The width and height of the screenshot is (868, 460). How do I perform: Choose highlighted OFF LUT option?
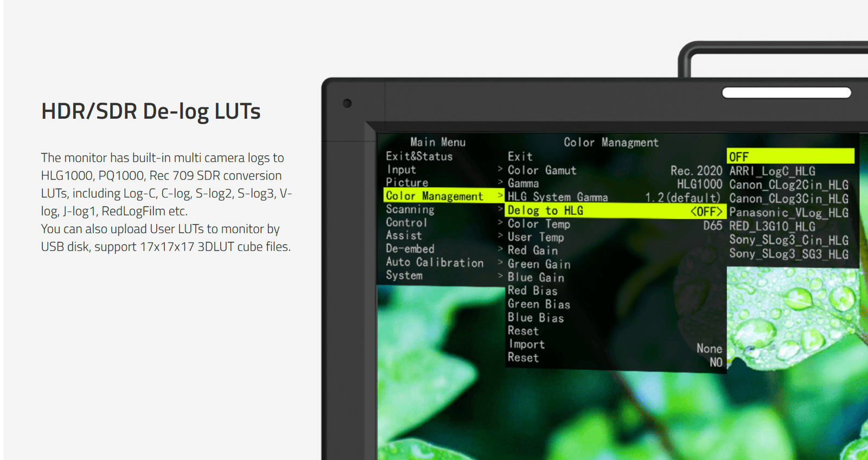point(790,156)
